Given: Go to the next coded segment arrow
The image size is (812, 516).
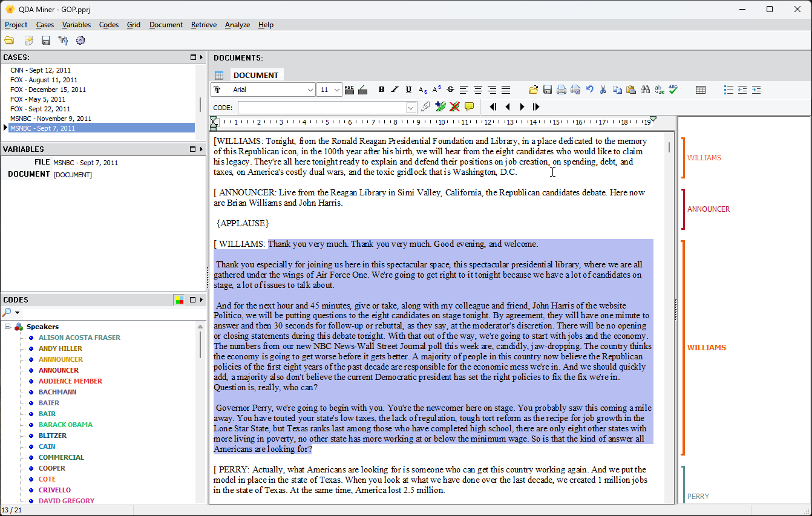Looking at the screenshot, I should click(x=522, y=107).
